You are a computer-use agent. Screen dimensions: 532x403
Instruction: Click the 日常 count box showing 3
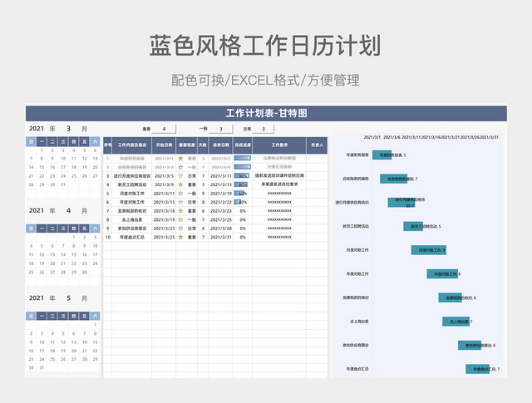click(x=263, y=129)
